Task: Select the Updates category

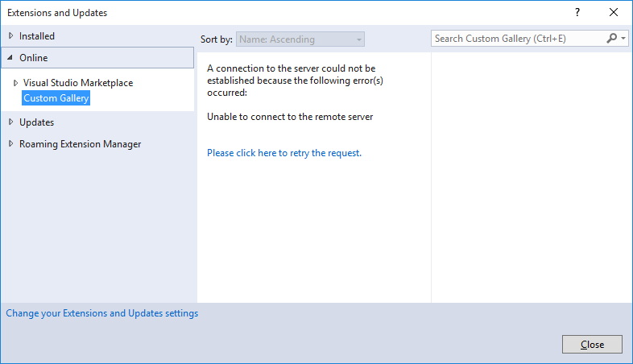Action: click(x=36, y=122)
